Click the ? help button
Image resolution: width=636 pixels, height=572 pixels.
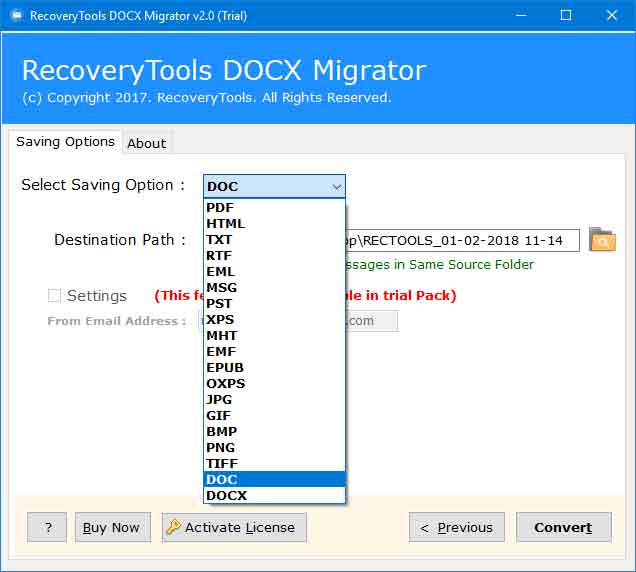click(47, 527)
